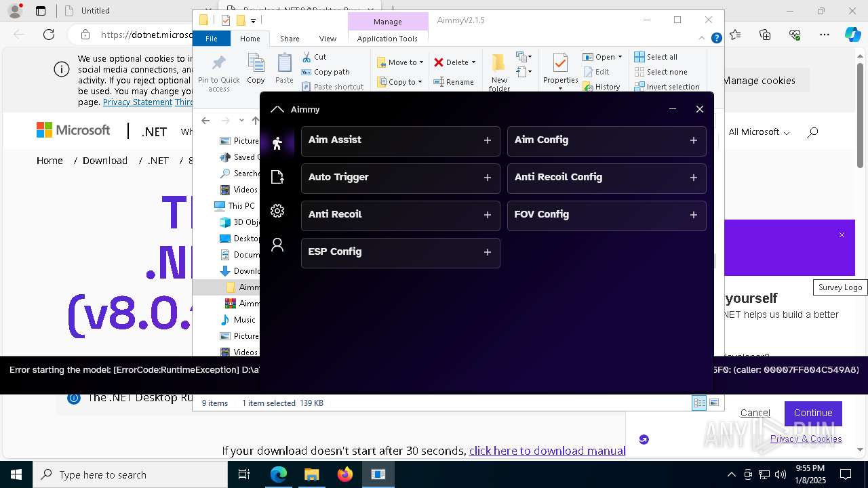Click Select all in ribbon
This screenshot has height=488, width=868.
(x=656, y=57)
